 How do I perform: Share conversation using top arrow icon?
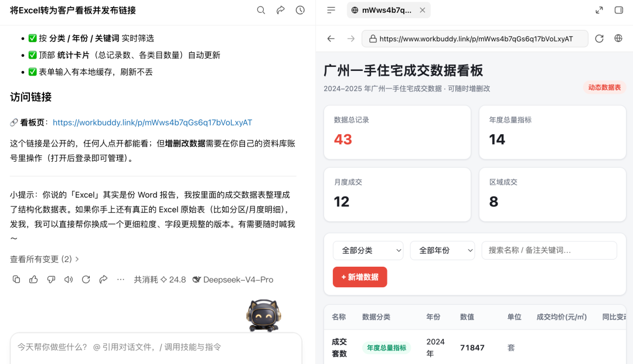[x=281, y=10]
